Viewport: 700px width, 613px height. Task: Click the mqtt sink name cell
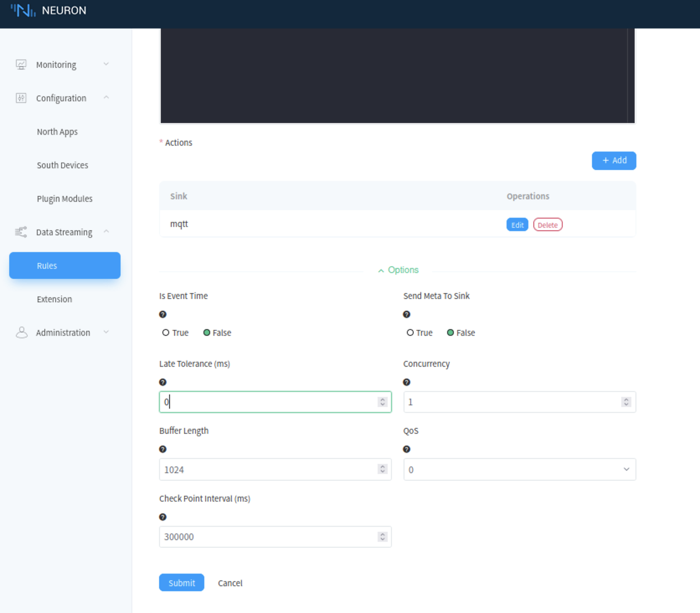(x=179, y=224)
